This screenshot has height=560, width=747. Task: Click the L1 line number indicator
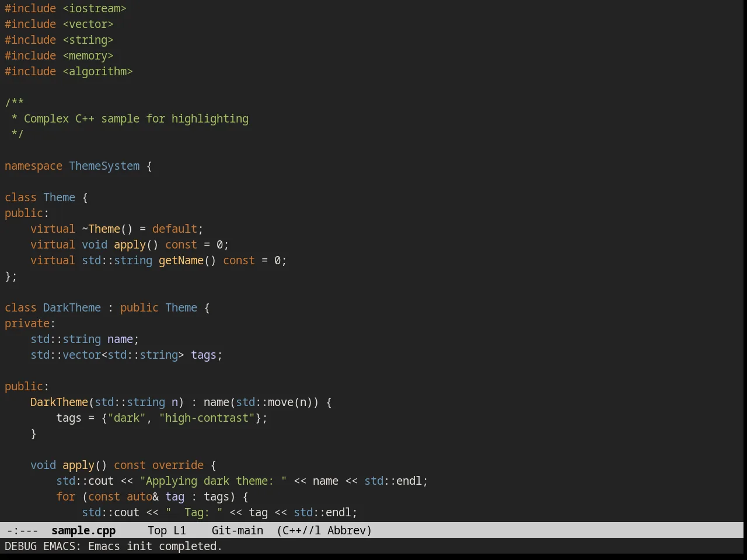coord(180,530)
